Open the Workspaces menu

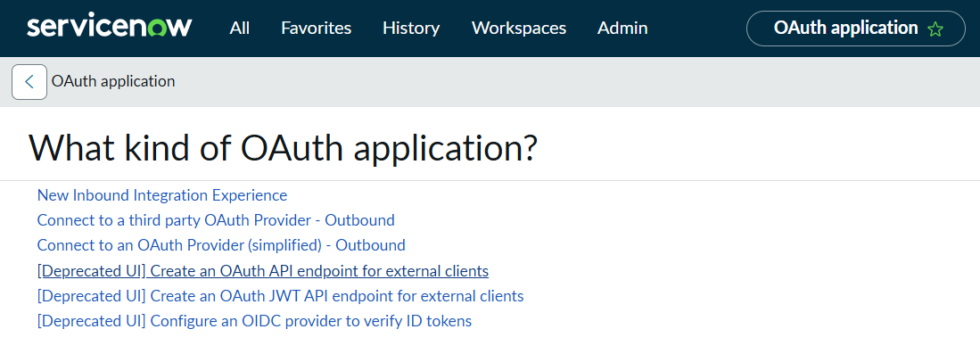click(519, 29)
